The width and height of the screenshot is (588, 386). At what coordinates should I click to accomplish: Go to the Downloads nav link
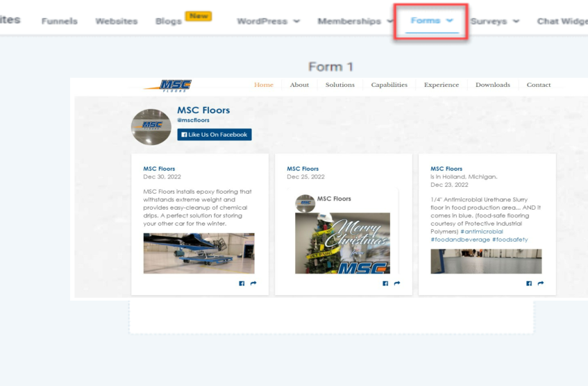click(493, 85)
